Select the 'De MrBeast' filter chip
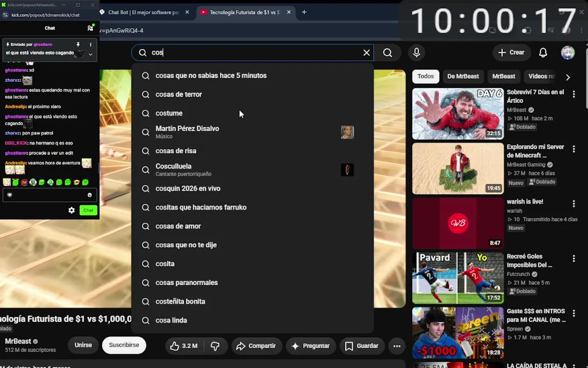Viewport: 588px width, 368px height. click(463, 76)
